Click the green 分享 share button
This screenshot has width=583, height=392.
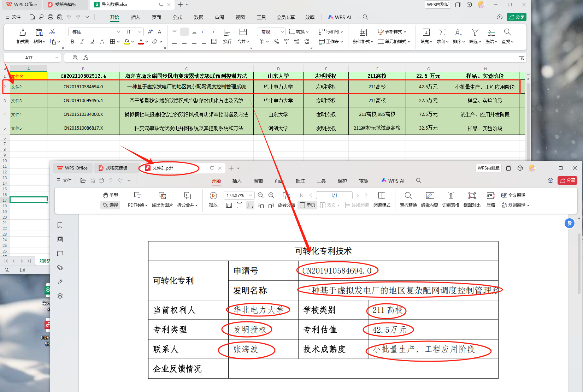[516, 17]
